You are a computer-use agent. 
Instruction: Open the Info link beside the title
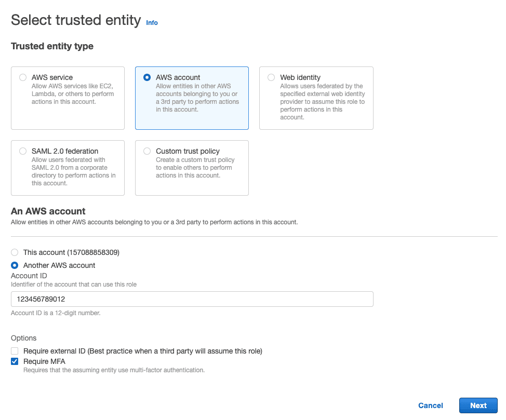point(152,22)
